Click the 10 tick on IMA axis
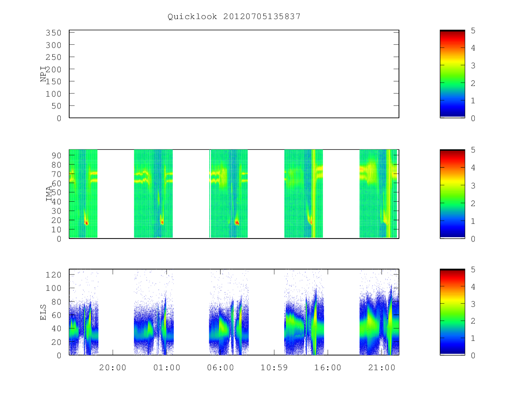Image resolution: width=532 pixels, height=399 pixels. coord(56,230)
